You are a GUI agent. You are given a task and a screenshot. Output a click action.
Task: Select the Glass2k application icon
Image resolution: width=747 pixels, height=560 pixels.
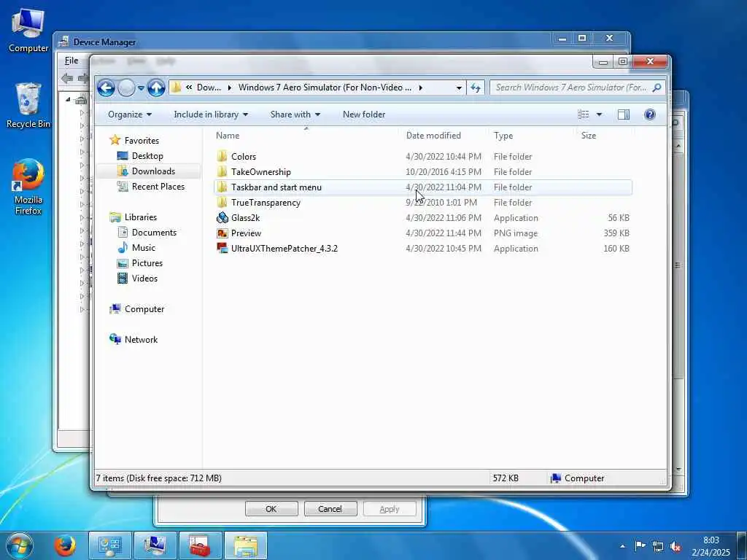coord(222,217)
